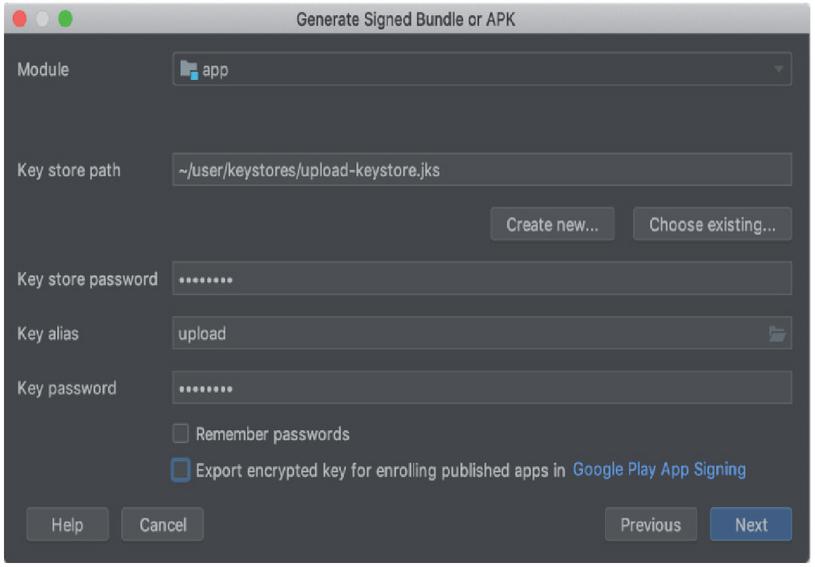Go back with the Previous button
This screenshot has height=567, width=815.
coord(651,524)
